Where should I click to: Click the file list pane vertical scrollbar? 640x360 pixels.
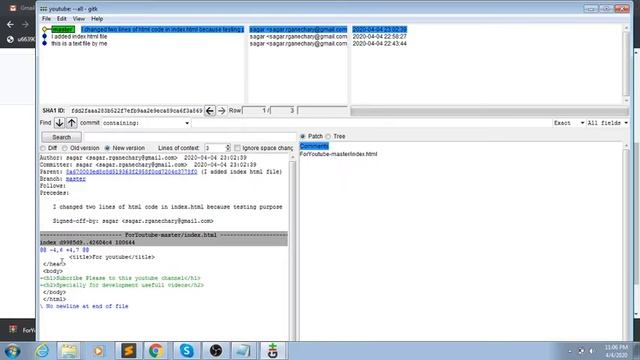pos(627,241)
